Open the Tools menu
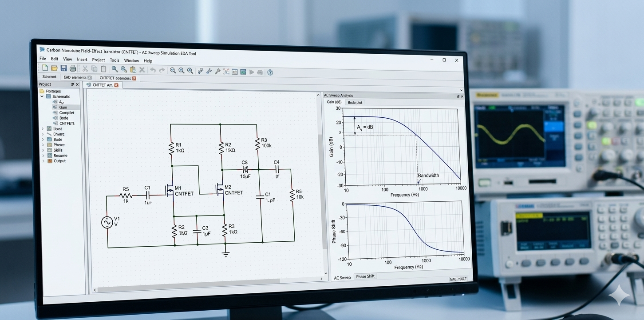This screenshot has height=320, width=644. pyautogui.click(x=115, y=60)
